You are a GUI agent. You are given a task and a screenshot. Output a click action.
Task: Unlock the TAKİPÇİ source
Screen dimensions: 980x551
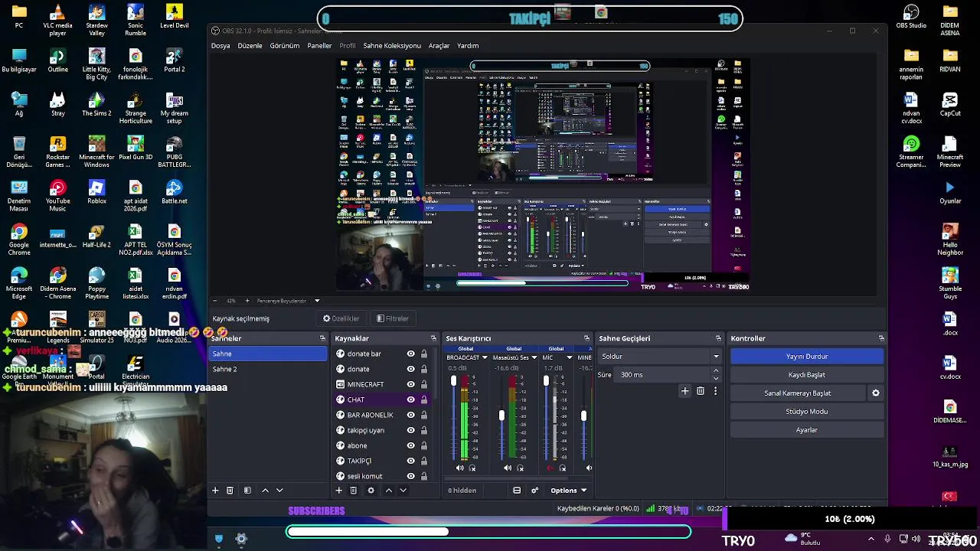pos(423,461)
